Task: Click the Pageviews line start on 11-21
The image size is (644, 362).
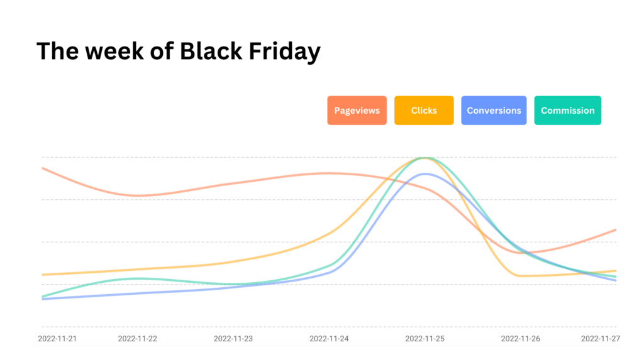Action: (x=43, y=168)
